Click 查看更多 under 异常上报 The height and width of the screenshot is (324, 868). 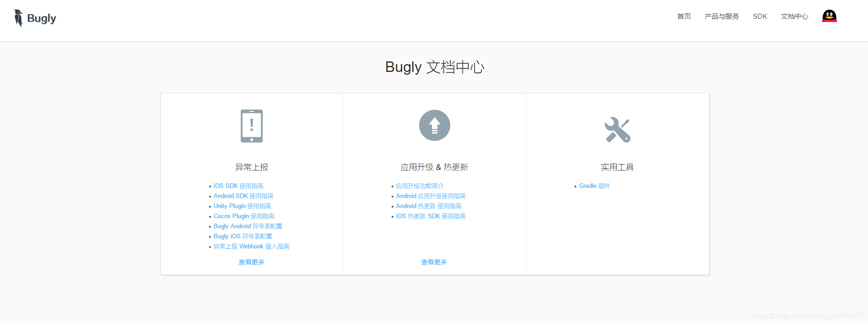(251, 262)
